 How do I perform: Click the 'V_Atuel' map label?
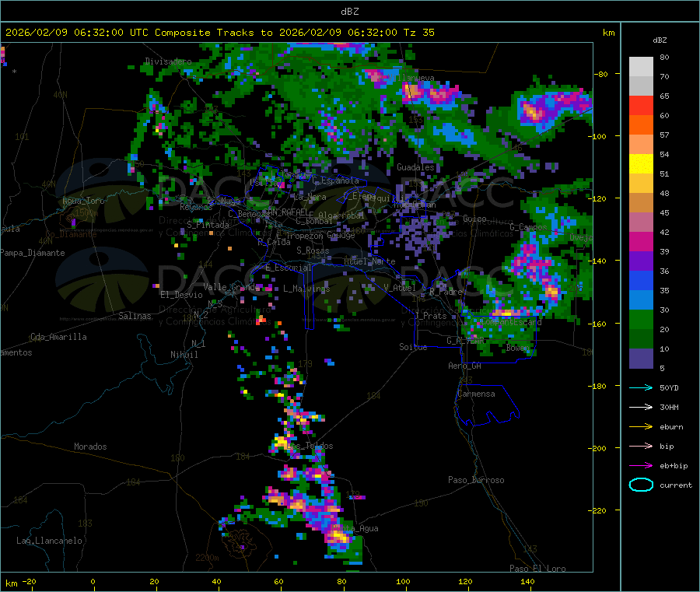tap(400, 288)
